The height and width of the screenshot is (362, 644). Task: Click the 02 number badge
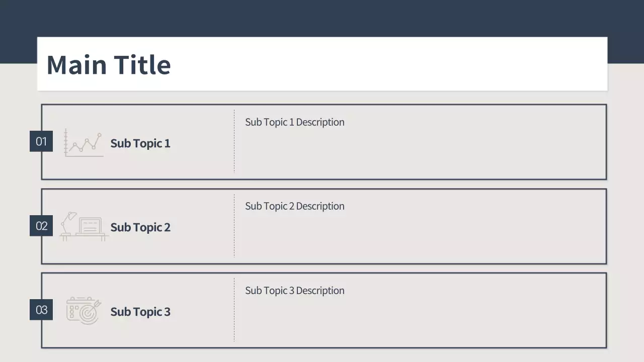41,226
